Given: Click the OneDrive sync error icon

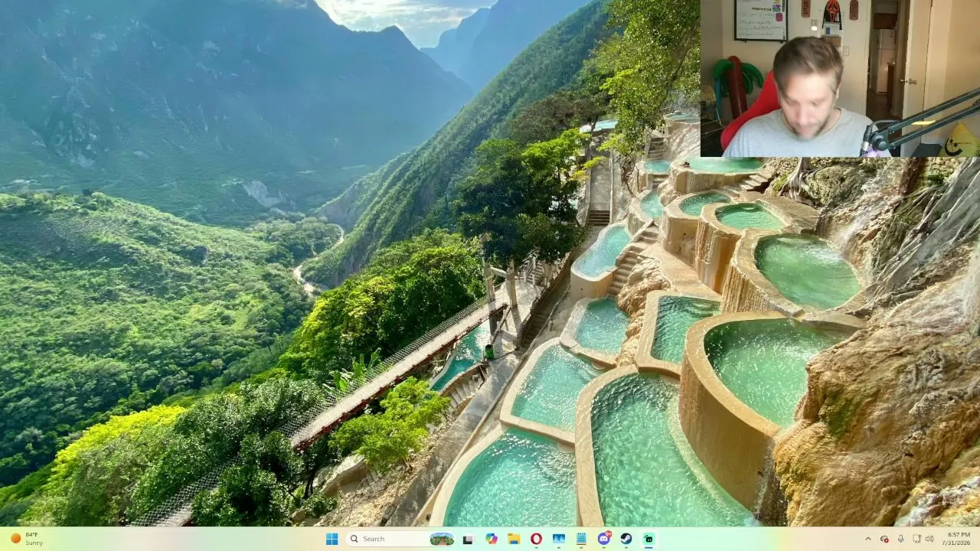Looking at the screenshot, I should (x=884, y=539).
